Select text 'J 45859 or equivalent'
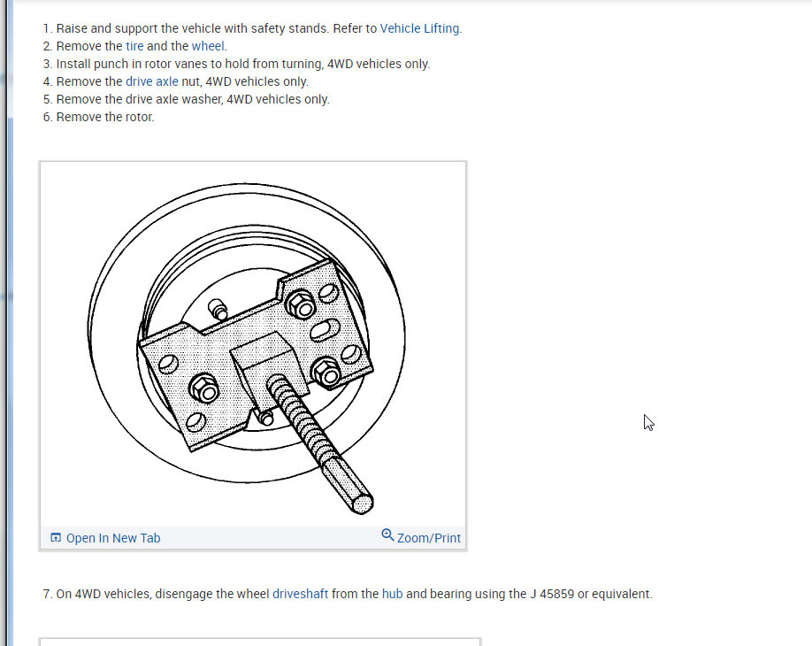Viewport: 812px width, 646px height. 589,594
